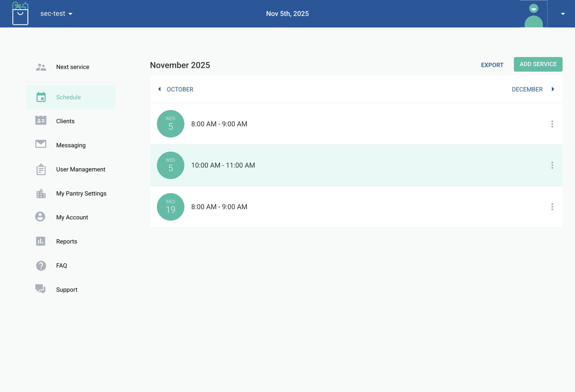
Task: Click the Schedule calendar icon
Action: (x=41, y=97)
